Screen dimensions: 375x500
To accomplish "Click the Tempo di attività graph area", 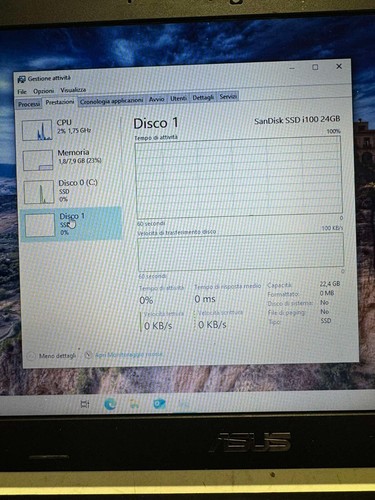I will coord(238,177).
